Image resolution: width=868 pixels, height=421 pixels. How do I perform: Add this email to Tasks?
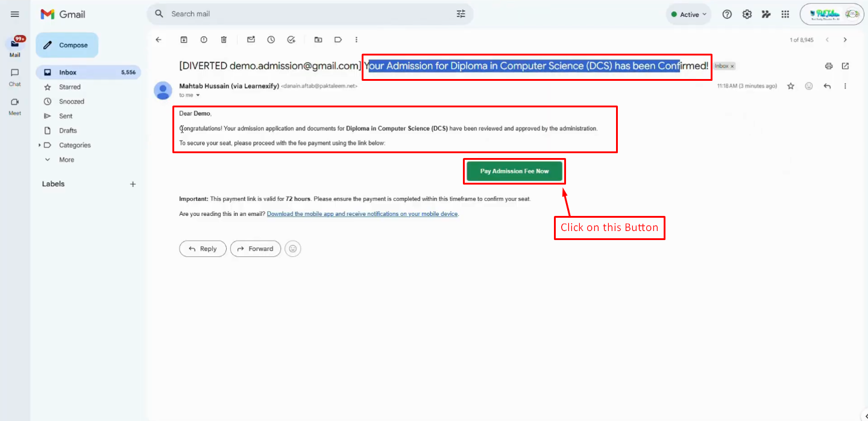click(291, 40)
